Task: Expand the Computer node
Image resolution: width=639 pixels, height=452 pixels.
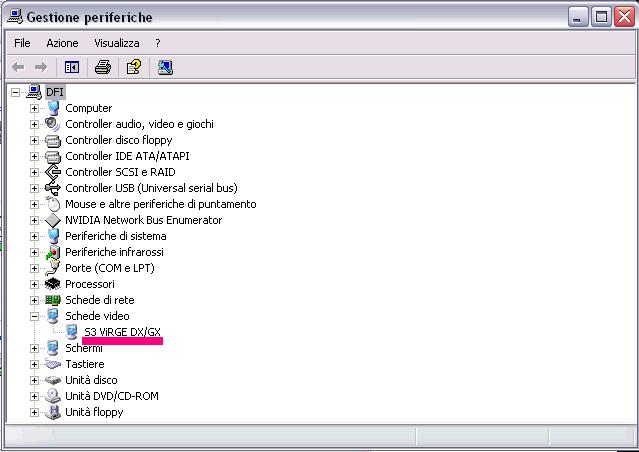Action: [x=34, y=108]
